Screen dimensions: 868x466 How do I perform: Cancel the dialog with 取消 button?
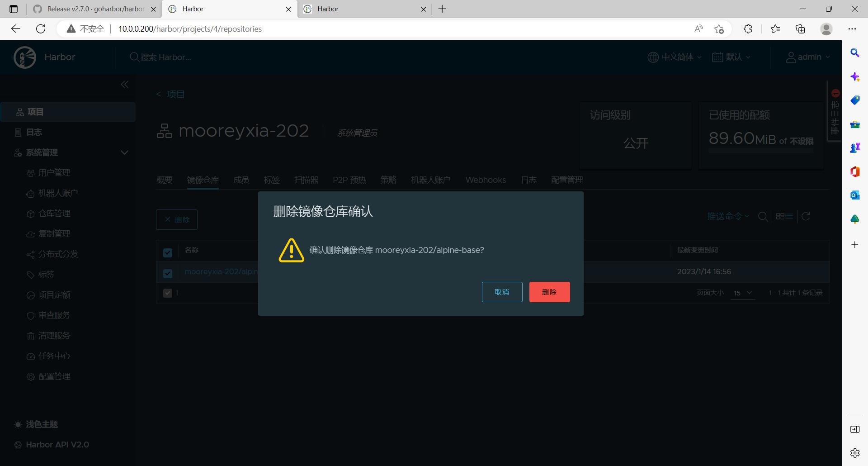pyautogui.click(x=502, y=292)
